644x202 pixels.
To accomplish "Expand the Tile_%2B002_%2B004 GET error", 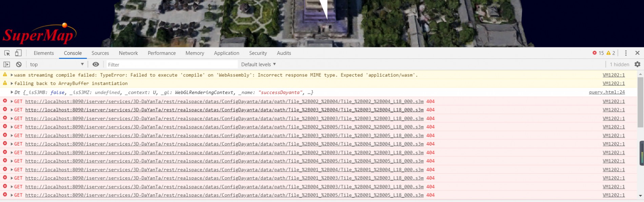I will point(12,101).
